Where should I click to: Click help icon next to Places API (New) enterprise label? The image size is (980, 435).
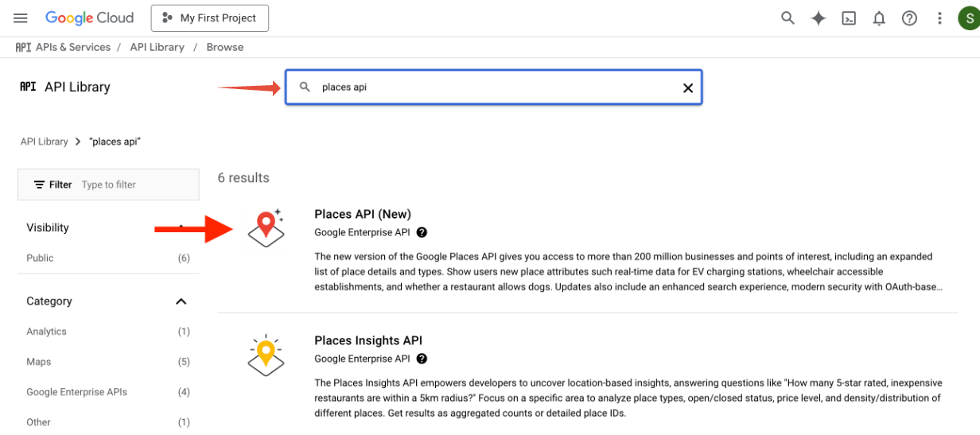(422, 232)
